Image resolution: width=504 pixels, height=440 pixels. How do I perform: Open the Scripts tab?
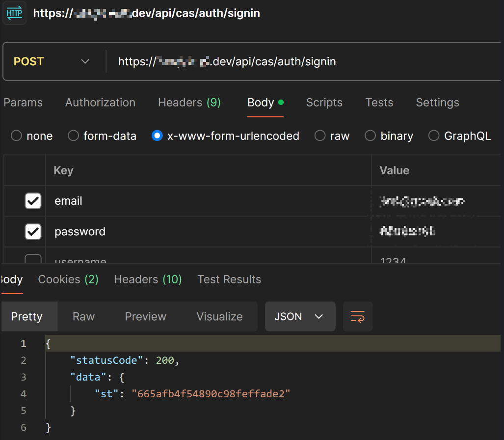(324, 103)
